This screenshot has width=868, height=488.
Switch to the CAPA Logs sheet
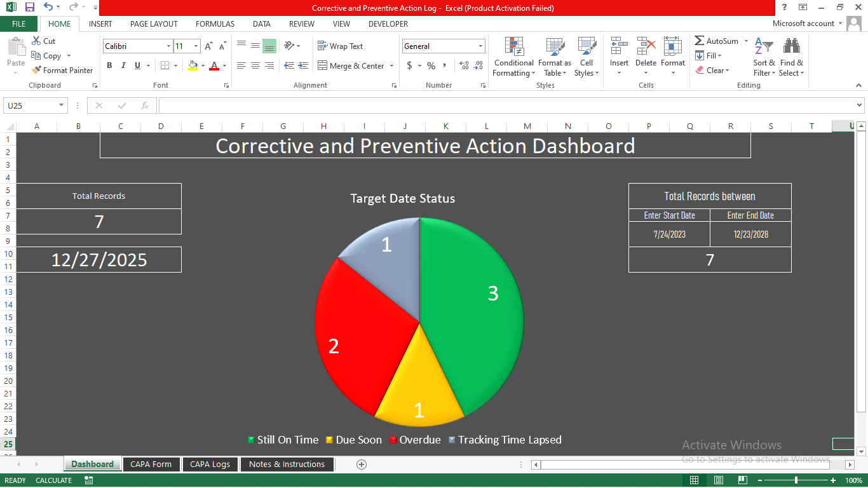coord(210,464)
